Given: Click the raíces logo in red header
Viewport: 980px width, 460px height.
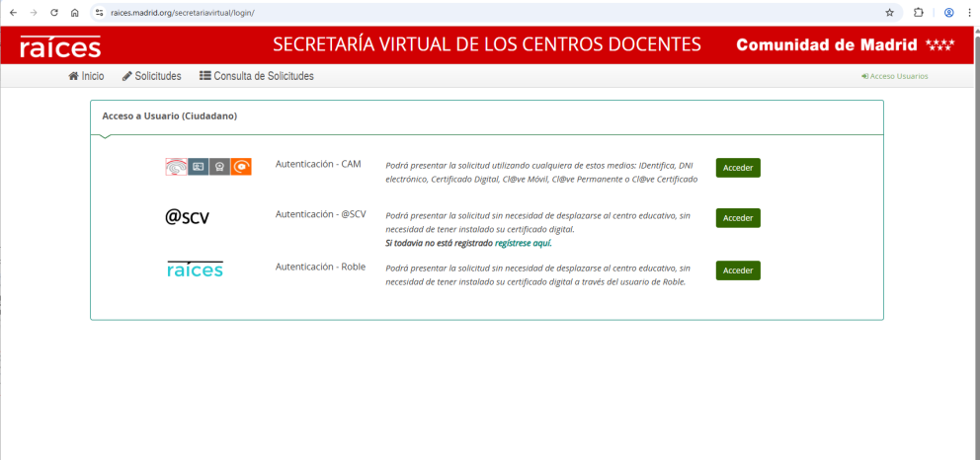Looking at the screenshot, I should pos(60,46).
